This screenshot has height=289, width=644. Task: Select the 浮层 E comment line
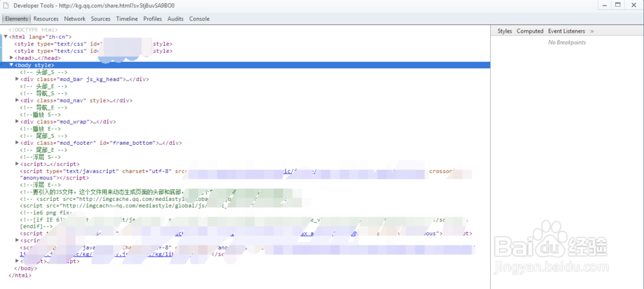click(40, 185)
